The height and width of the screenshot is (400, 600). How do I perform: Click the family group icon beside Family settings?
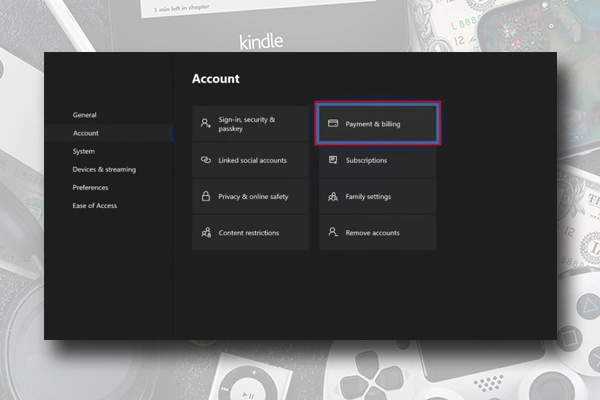tap(333, 196)
